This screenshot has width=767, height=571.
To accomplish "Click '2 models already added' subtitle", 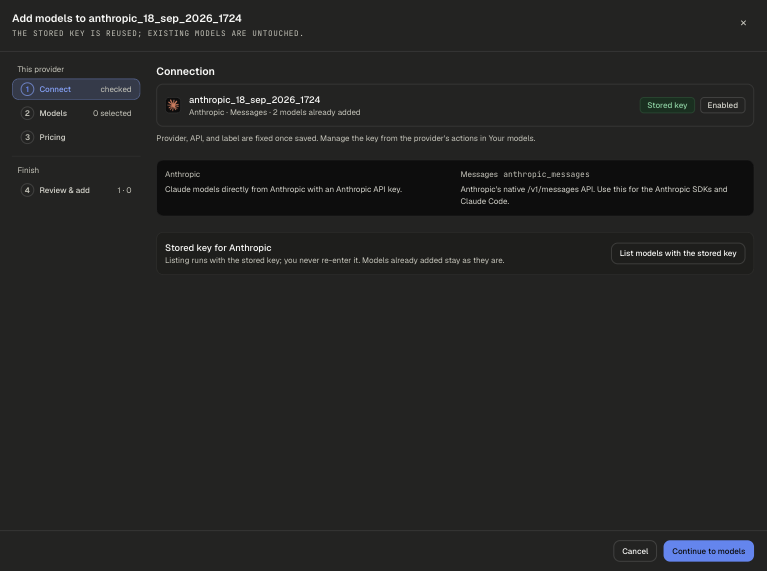I will pyautogui.click(x=316, y=113).
